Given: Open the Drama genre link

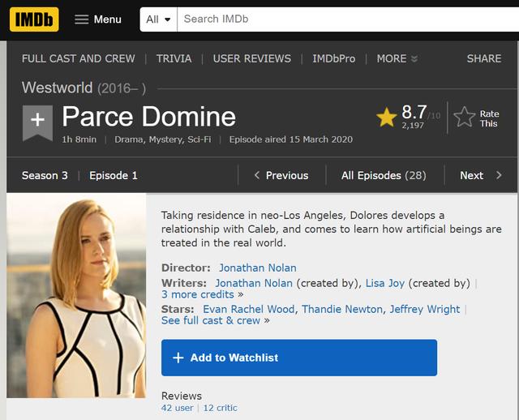Looking at the screenshot, I should [129, 139].
